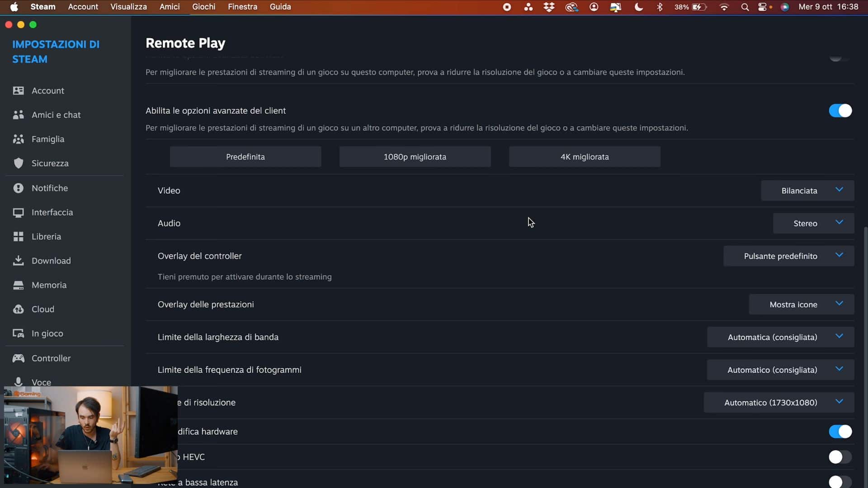The image size is (868, 488).
Task: Open the Steam menu in menu bar
Action: [x=43, y=7]
